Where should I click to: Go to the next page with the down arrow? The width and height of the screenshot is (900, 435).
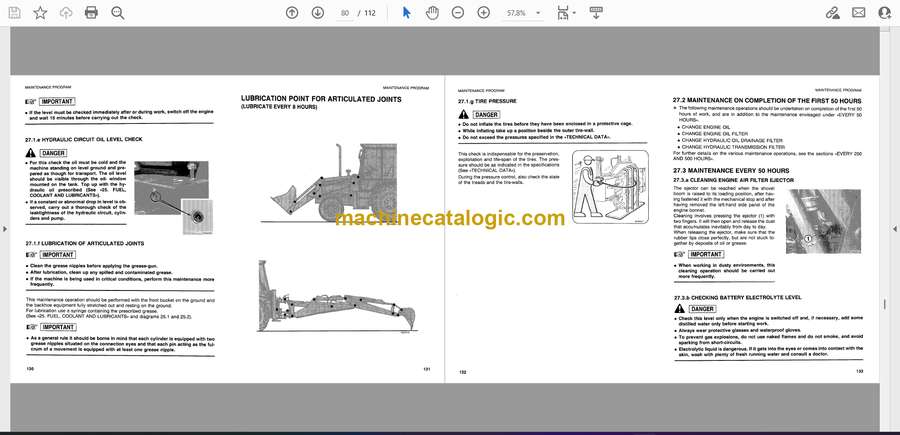click(318, 13)
